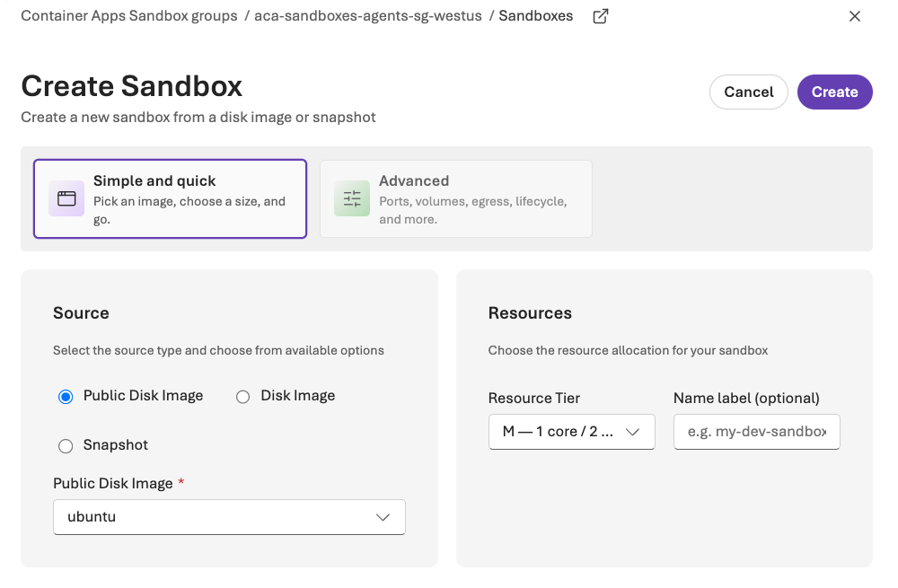898x588 pixels.
Task: Close the Create Sandbox panel
Action: click(x=855, y=16)
